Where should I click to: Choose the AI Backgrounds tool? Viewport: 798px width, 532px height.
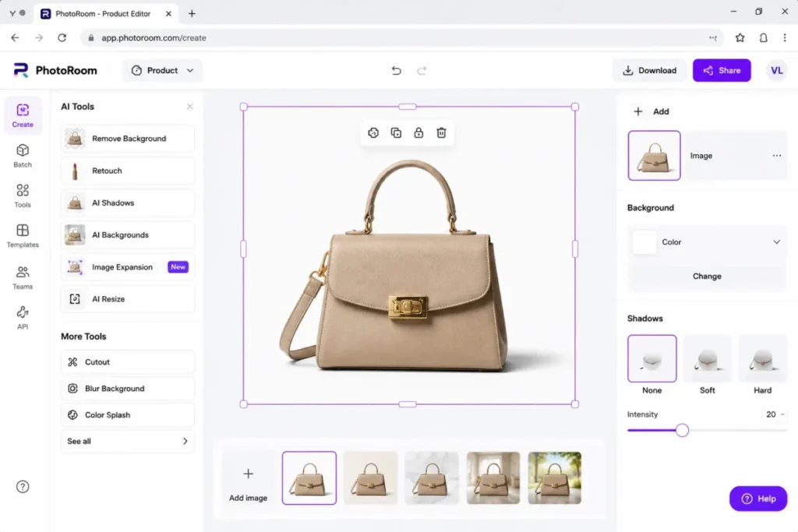tap(128, 234)
